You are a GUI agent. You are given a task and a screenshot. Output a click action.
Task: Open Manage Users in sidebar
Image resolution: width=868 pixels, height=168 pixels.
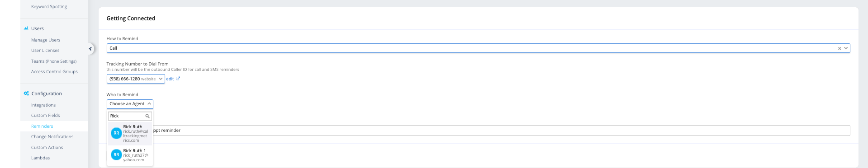[46, 40]
